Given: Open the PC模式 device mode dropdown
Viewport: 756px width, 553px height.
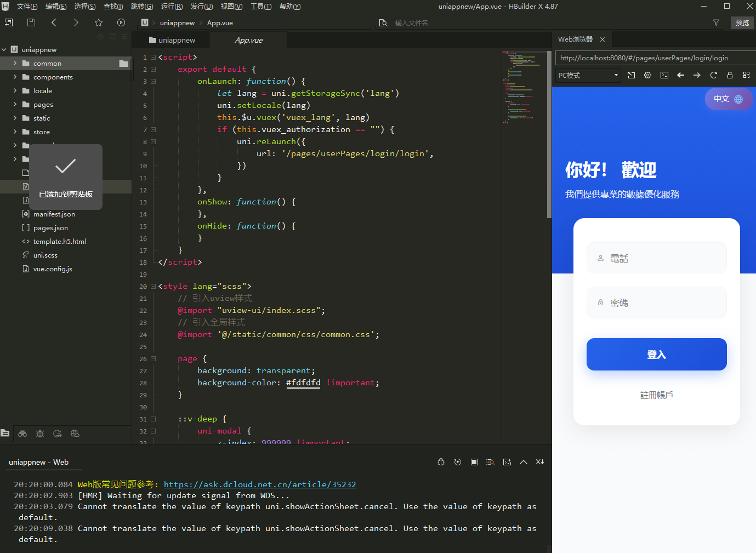Looking at the screenshot, I should click(588, 75).
